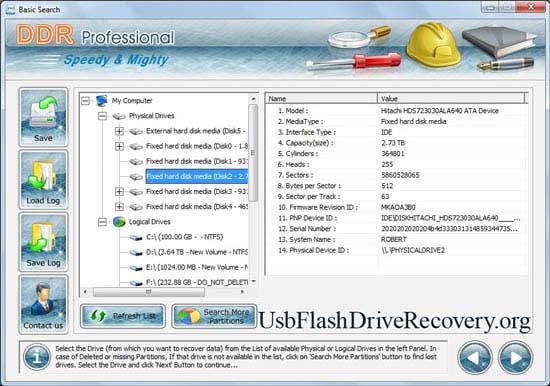Click the '8. Bytes per Sector' row label

[x=309, y=186]
